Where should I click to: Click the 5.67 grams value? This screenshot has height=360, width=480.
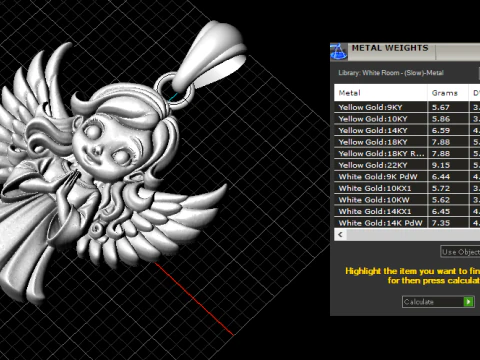441,107
